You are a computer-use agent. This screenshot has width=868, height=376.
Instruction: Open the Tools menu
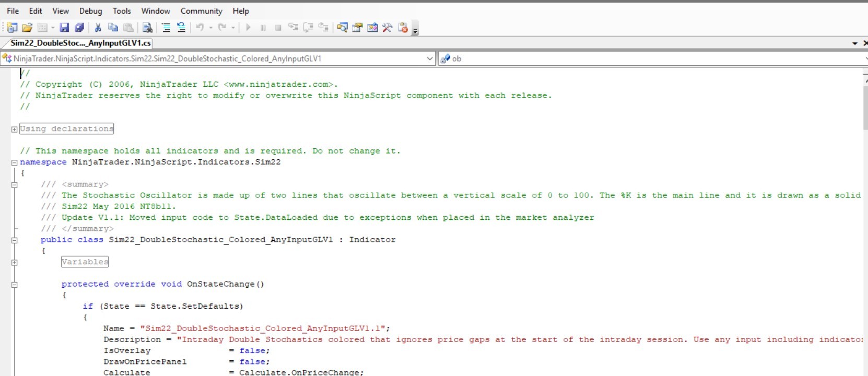click(122, 11)
